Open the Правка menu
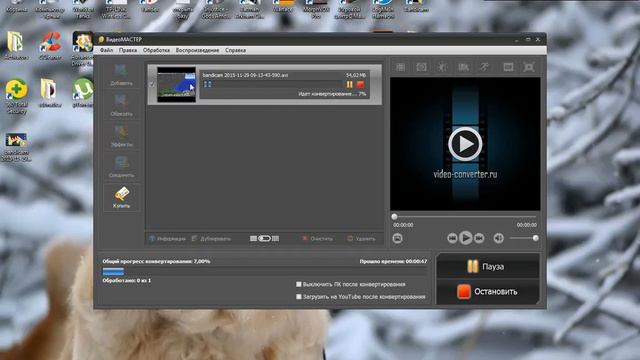The width and height of the screenshot is (640, 360). point(128,50)
